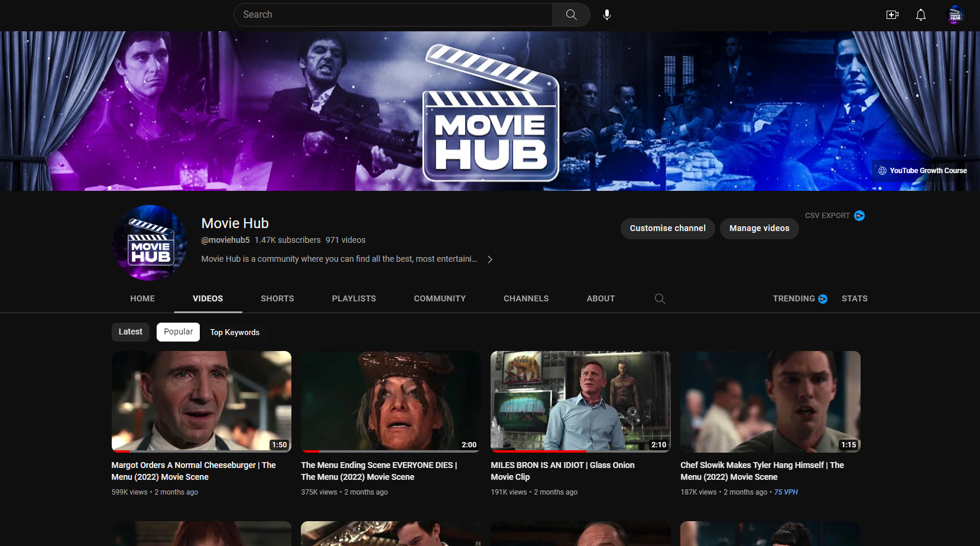Image resolution: width=980 pixels, height=546 pixels.
Task: Click the 75 VPH stat label
Action: (786, 492)
